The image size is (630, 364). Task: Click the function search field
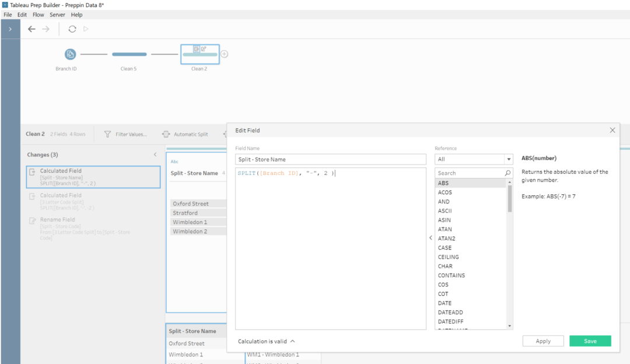tap(470, 173)
